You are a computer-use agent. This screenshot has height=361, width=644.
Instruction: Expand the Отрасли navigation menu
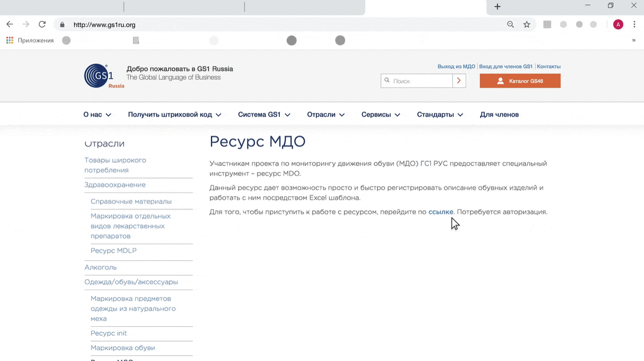[x=326, y=115]
